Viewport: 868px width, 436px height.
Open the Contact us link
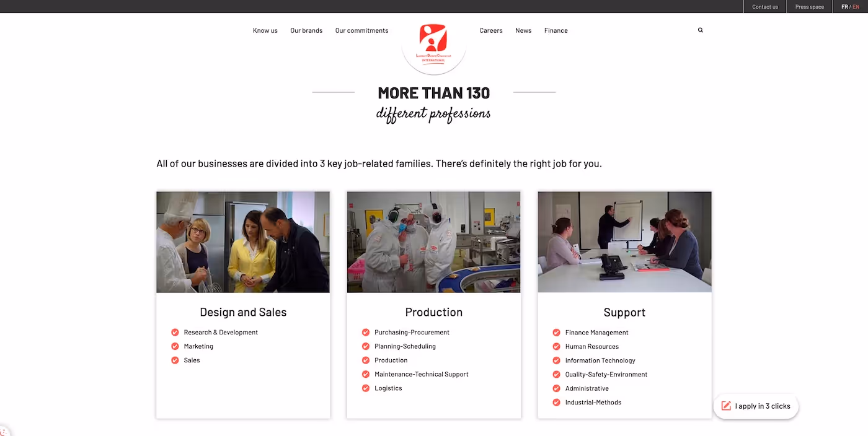pos(764,6)
